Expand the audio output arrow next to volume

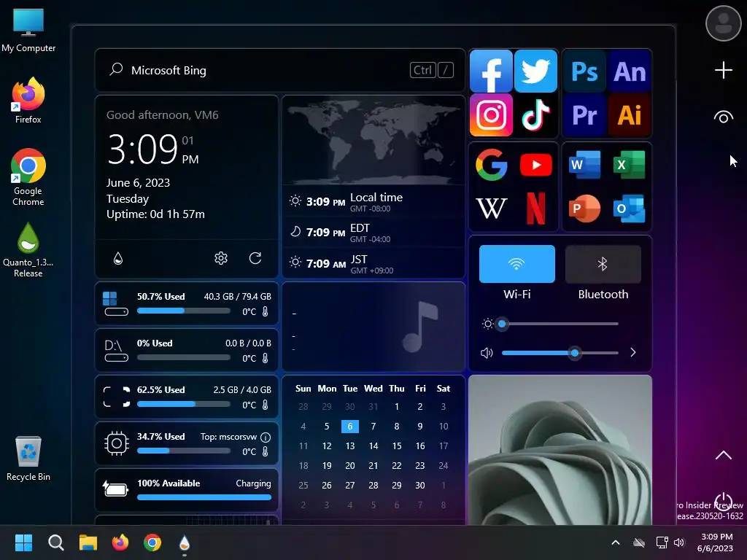tap(632, 352)
